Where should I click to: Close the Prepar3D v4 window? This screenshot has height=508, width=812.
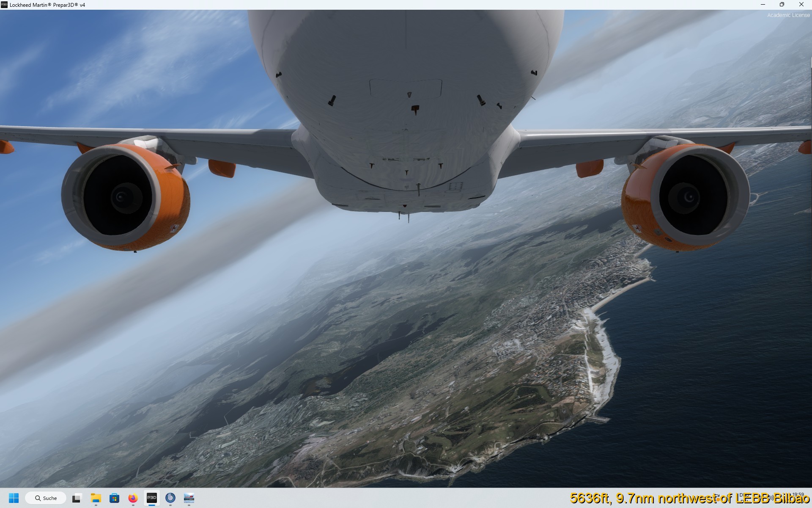pyautogui.click(x=801, y=5)
